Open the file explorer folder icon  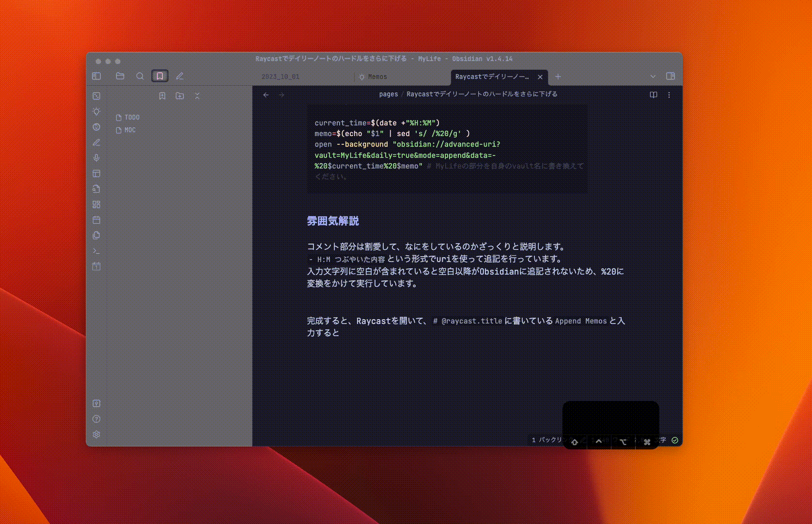120,76
